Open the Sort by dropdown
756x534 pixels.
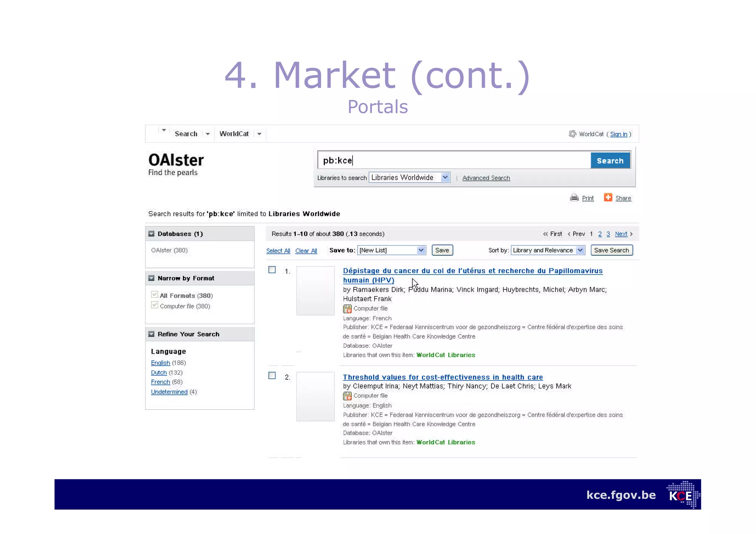548,250
